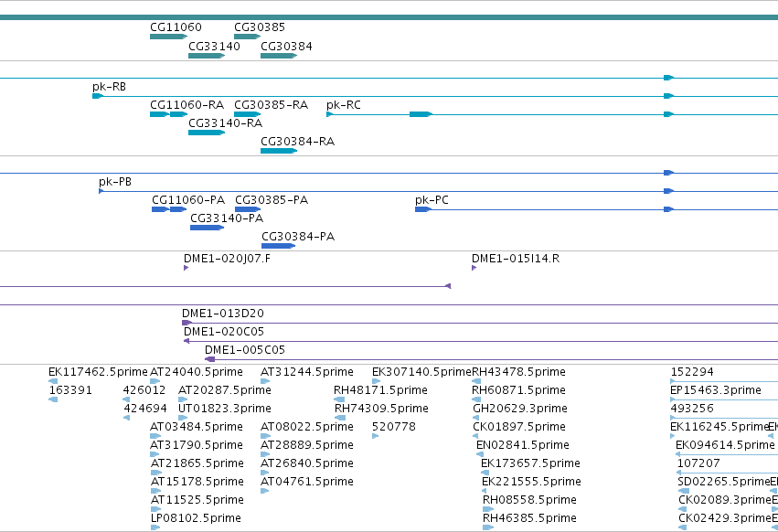Click AT15178.5prime EST label
Screen dimensions: 778x532
pos(197,482)
